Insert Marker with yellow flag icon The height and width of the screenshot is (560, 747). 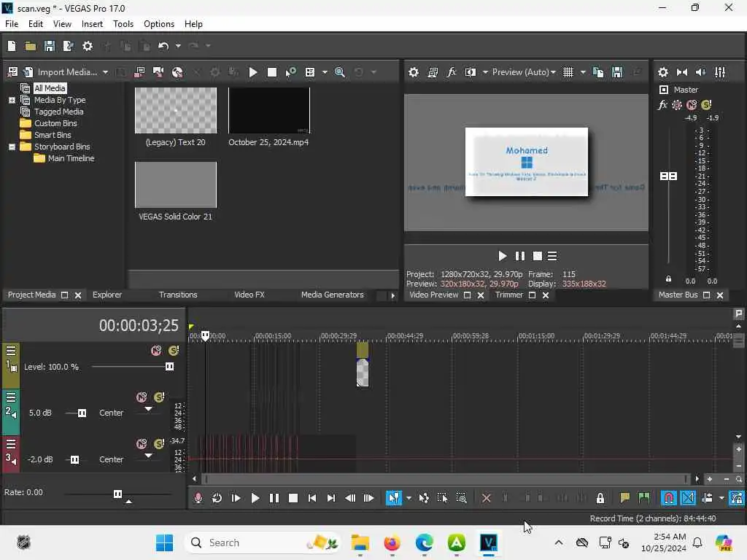click(624, 498)
